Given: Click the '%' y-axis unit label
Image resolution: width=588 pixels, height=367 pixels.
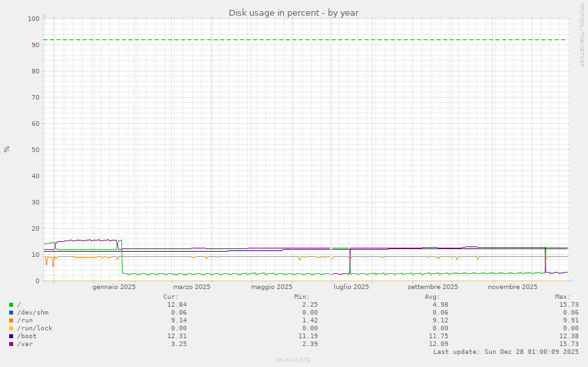Looking at the screenshot, I should pyautogui.click(x=7, y=149).
